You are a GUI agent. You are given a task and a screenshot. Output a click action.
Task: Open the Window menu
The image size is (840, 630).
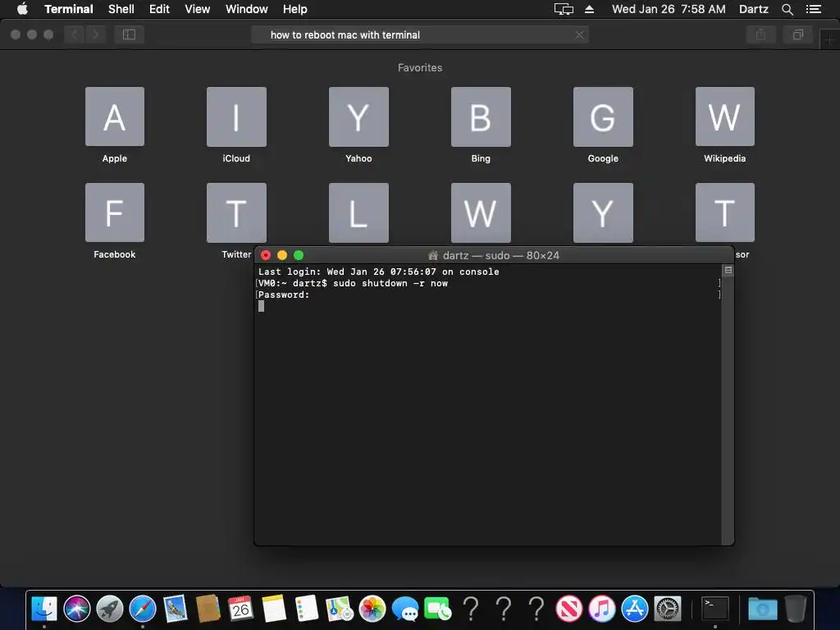tap(246, 9)
